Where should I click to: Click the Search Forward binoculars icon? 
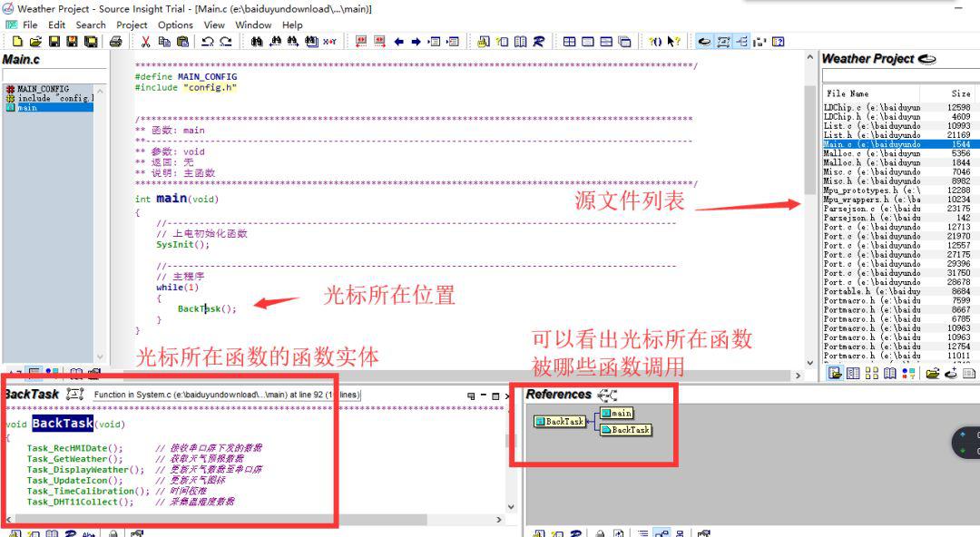point(293,42)
